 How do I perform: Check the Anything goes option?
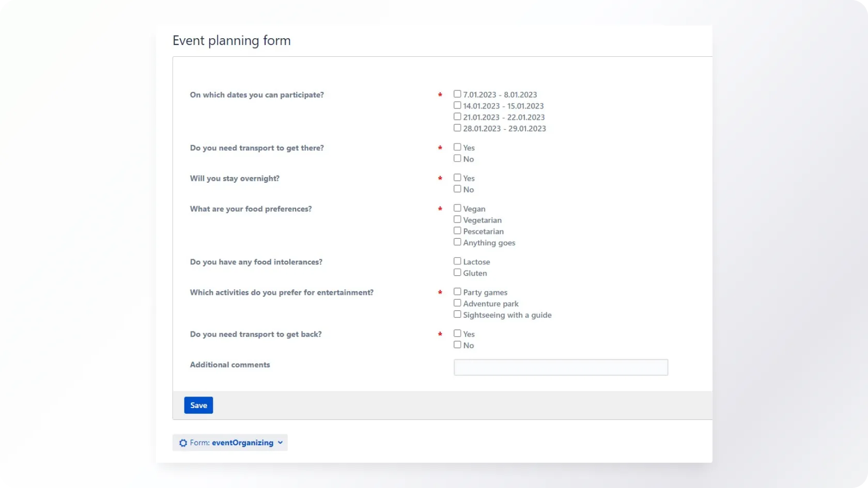click(457, 242)
